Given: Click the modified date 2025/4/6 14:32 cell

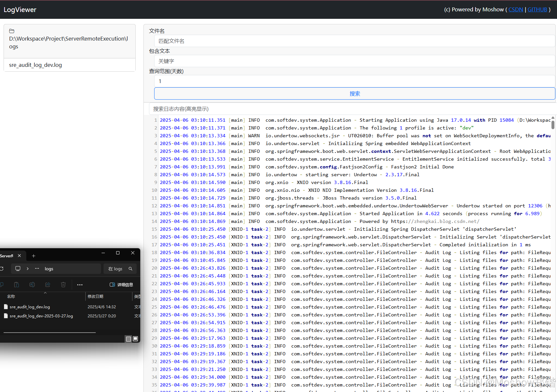Looking at the screenshot, I should coord(102,307).
